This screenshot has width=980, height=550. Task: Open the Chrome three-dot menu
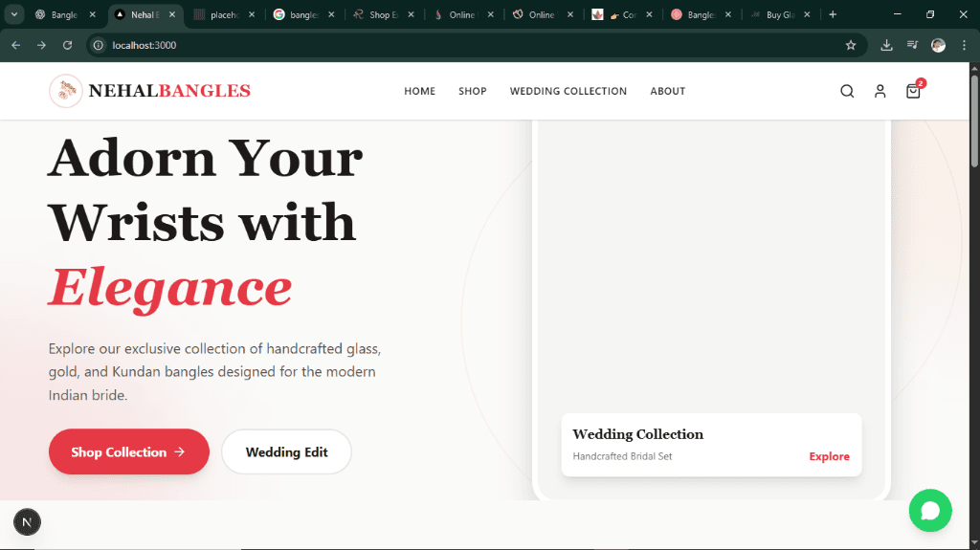pyautogui.click(x=964, y=45)
